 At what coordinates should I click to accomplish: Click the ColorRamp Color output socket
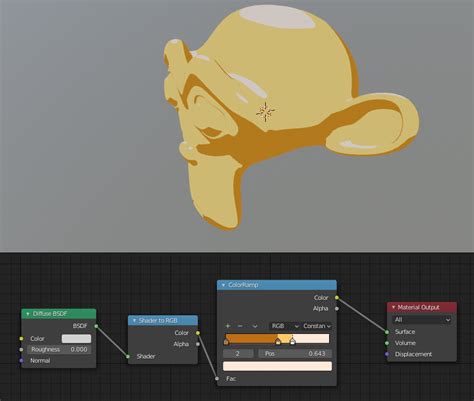[337, 298]
